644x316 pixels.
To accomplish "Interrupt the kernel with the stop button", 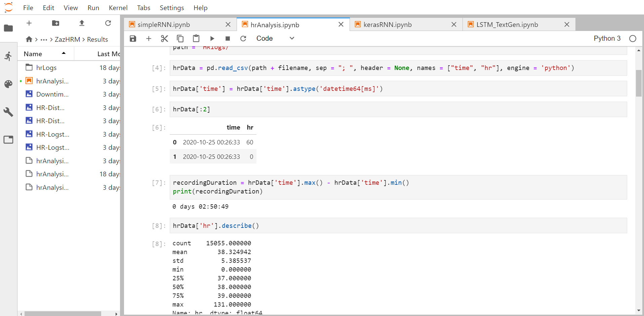I will [228, 38].
